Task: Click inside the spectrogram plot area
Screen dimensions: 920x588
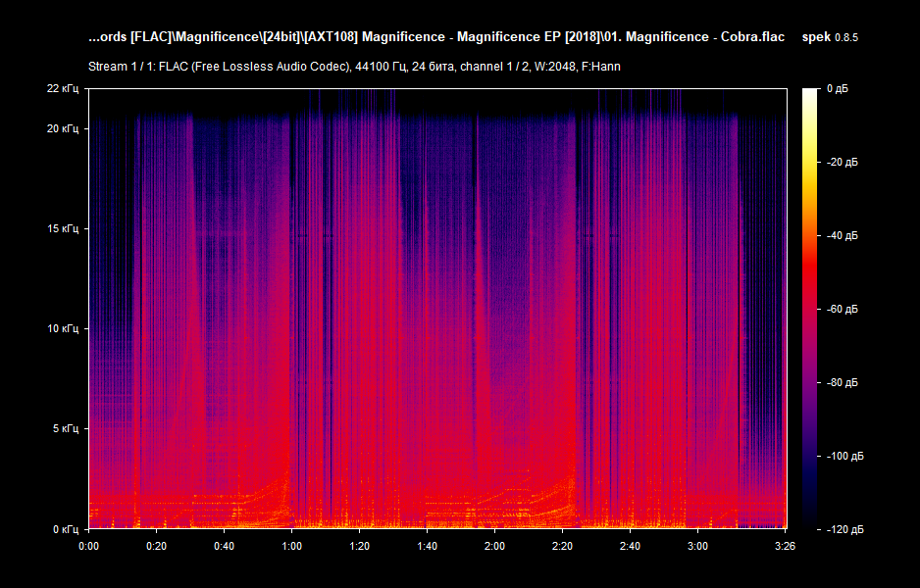Action: (437, 309)
